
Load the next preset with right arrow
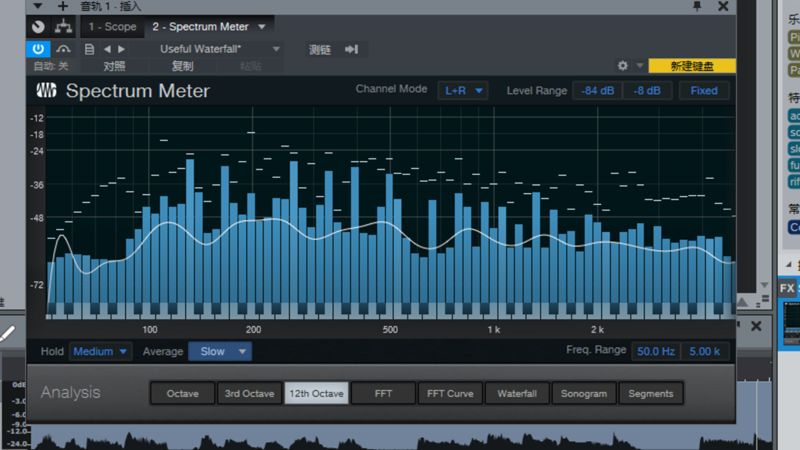point(122,49)
